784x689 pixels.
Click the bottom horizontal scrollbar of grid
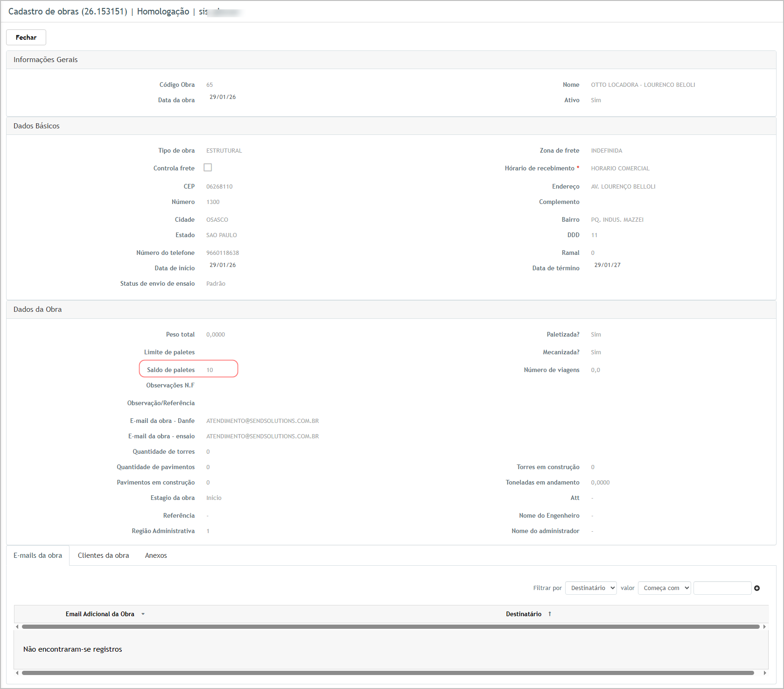point(388,673)
